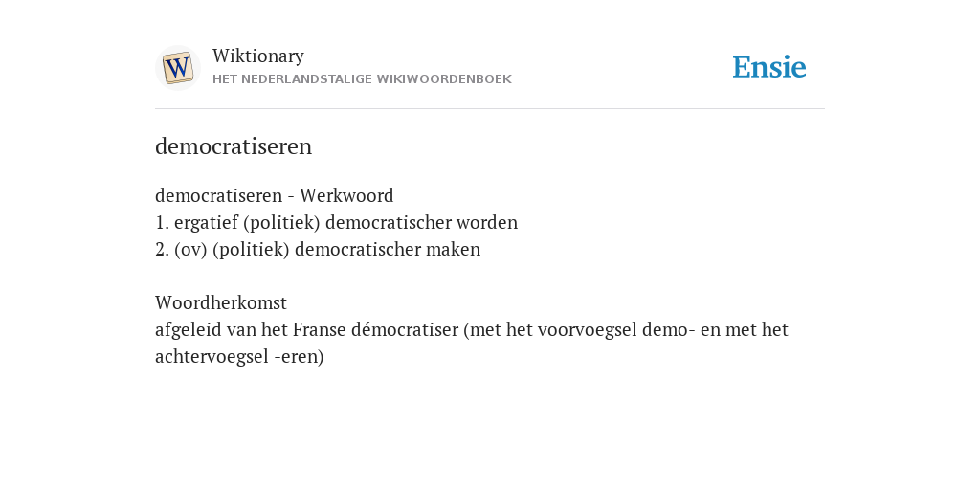Image resolution: width=980 pixels, height=490 pixels.
Task: Select the subtitle Het Nederlandstalige Wikiwoordenboek
Action: [362, 79]
